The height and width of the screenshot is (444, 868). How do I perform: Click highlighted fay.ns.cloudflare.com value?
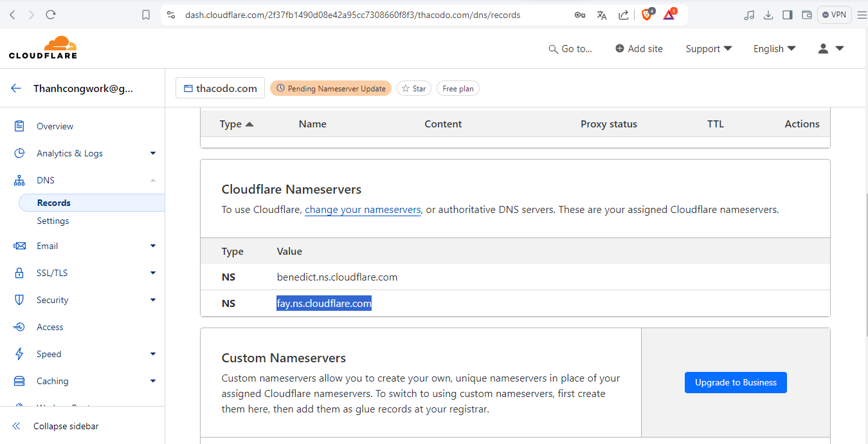tap(324, 303)
